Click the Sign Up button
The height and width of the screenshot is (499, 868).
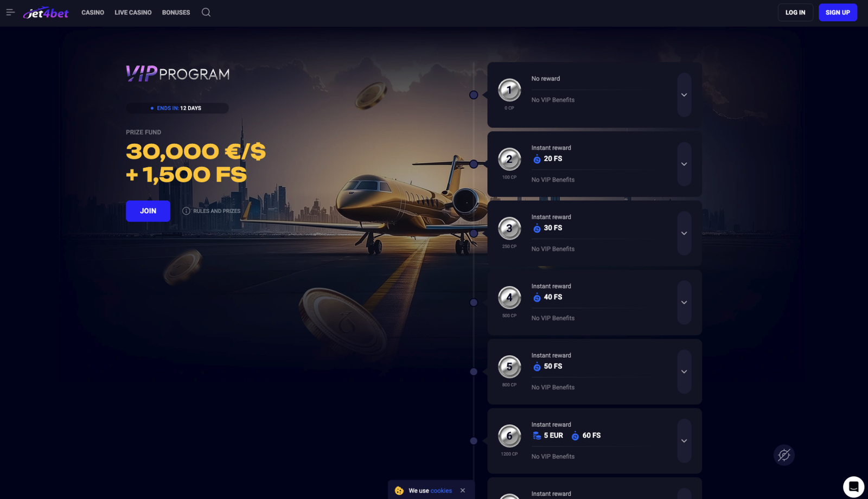838,12
